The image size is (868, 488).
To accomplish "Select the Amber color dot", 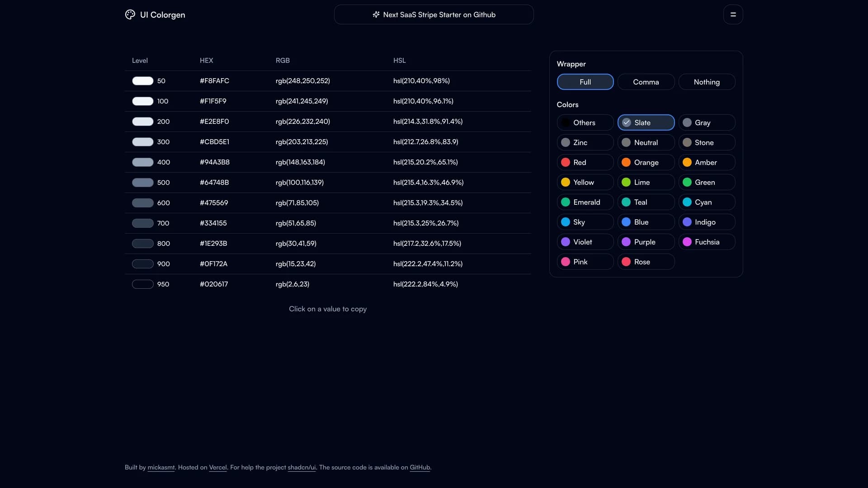I will click(x=687, y=162).
